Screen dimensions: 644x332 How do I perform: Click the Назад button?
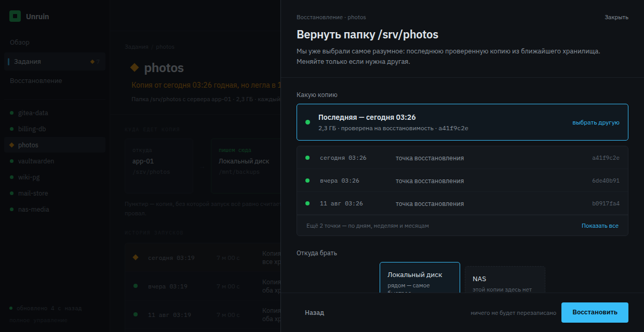pyautogui.click(x=314, y=313)
